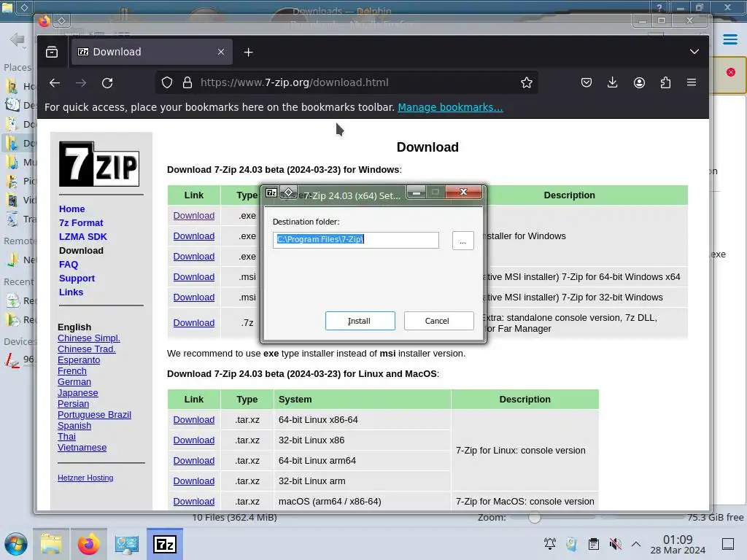Image resolution: width=747 pixels, height=560 pixels.
Task: Open the Firefox hamburger application menu
Action: pos(692,83)
